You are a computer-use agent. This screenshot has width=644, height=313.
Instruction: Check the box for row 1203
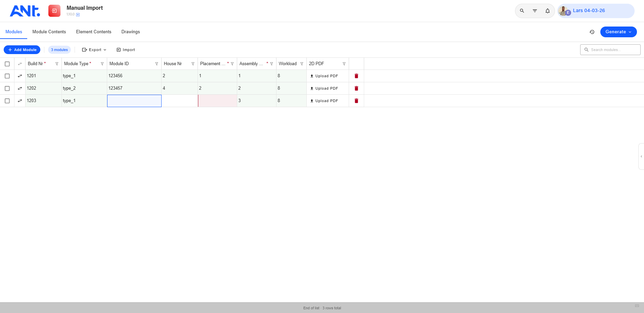point(7,101)
